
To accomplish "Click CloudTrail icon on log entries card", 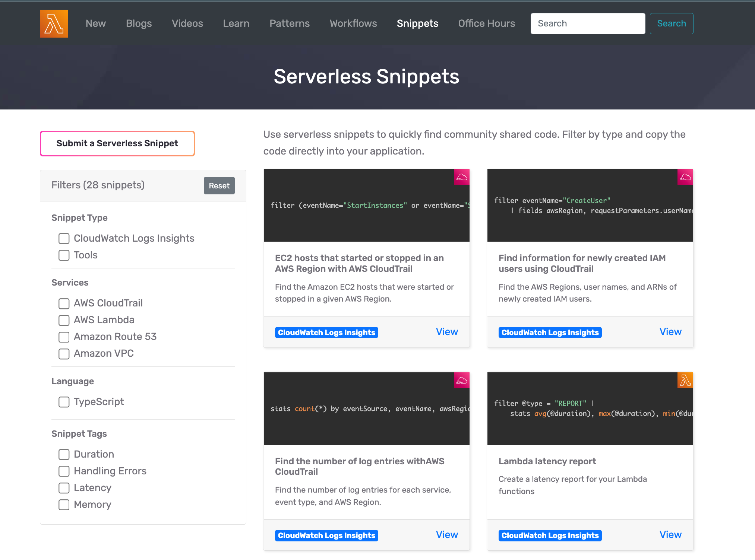I will coord(461,381).
